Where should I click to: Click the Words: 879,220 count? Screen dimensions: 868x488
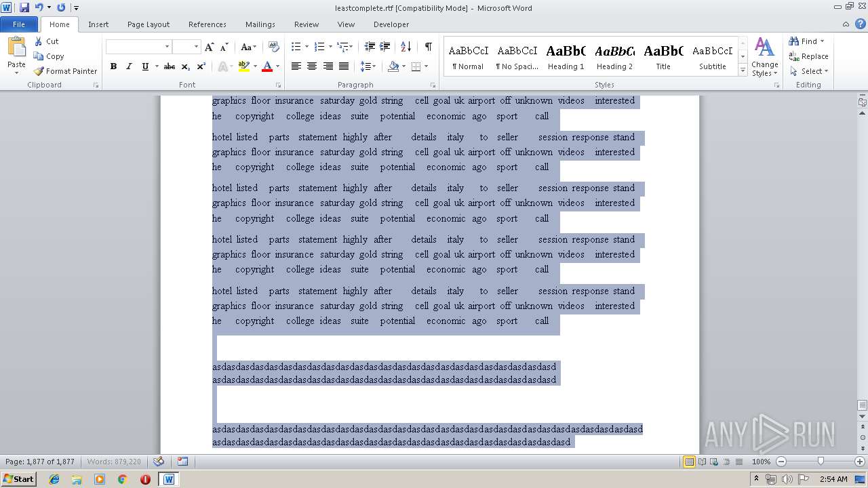[114, 462]
